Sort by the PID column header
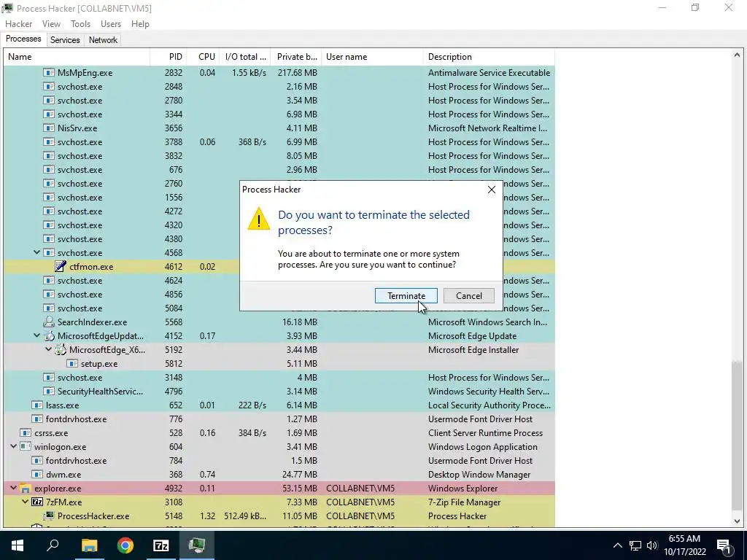 point(169,57)
